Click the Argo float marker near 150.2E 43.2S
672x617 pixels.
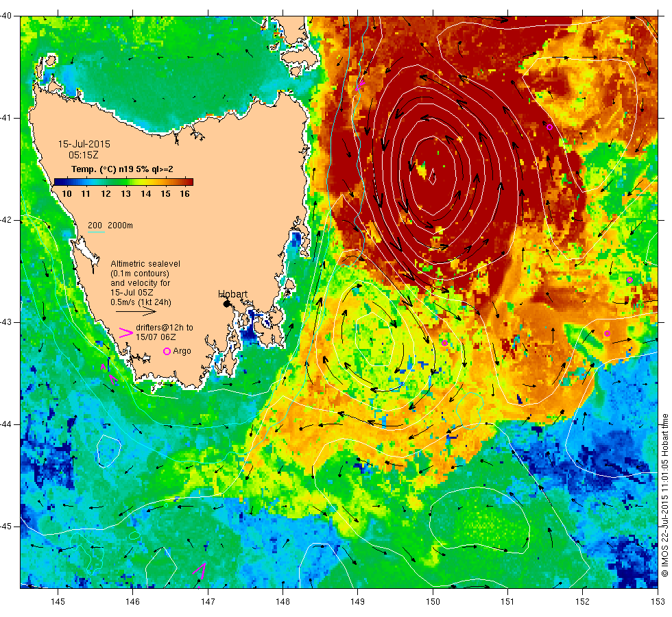click(x=445, y=343)
